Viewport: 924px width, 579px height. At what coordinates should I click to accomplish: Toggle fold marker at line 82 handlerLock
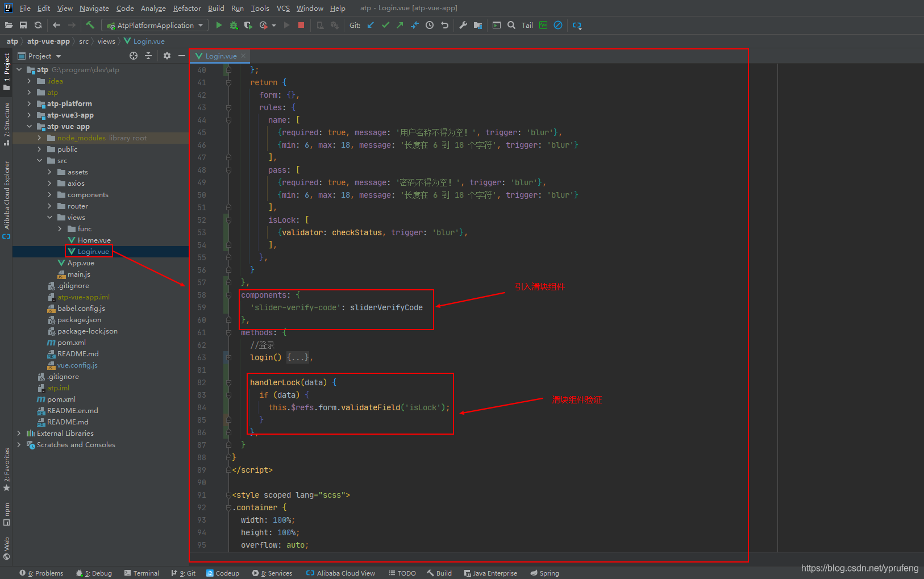[228, 382]
